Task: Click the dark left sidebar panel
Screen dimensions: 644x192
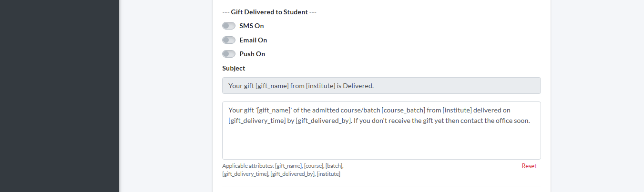Action: coord(59,95)
